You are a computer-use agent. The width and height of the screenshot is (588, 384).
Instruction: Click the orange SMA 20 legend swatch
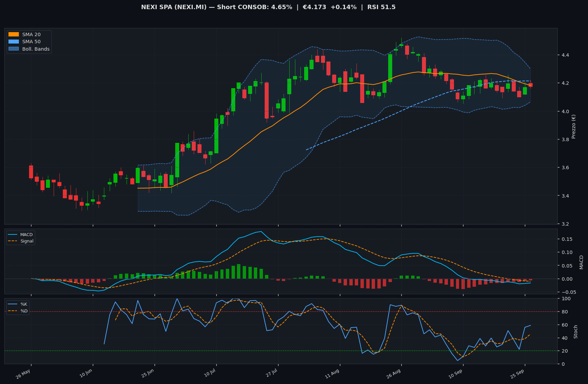14,34
